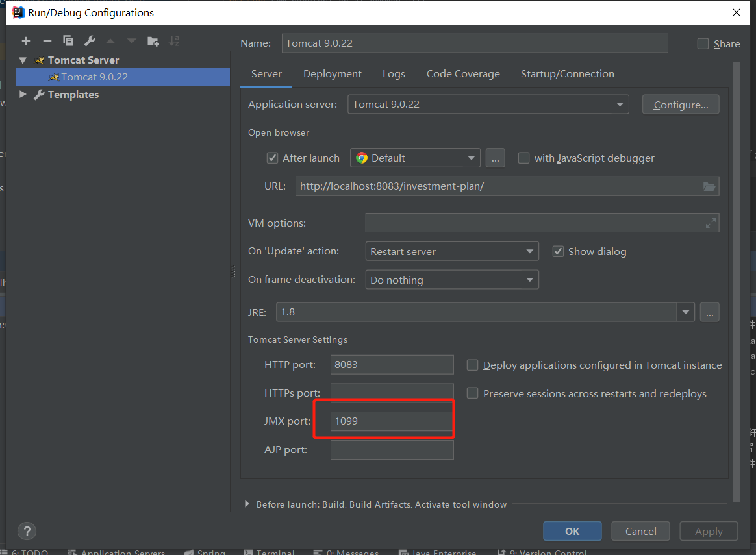Click the Apply button
Viewport: 756px width, 555px height.
[x=709, y=531]
